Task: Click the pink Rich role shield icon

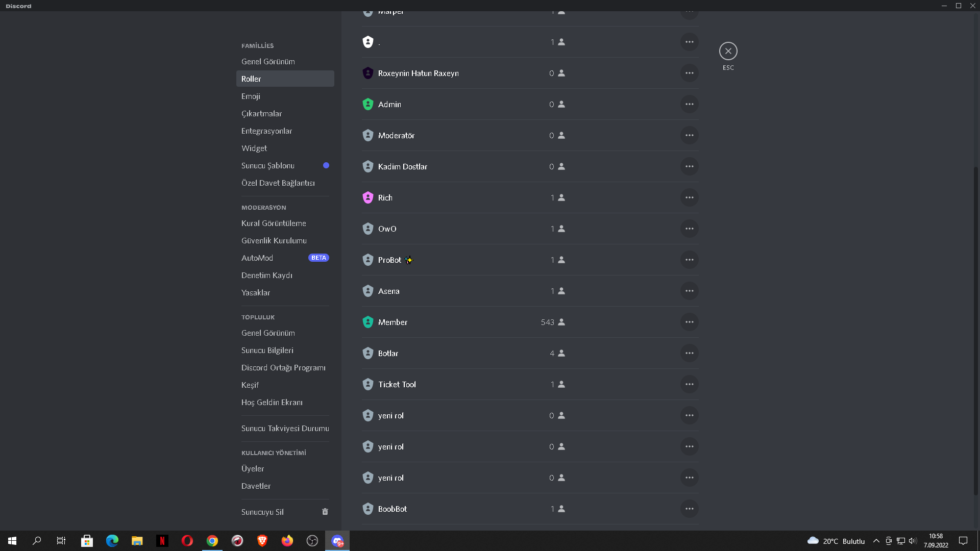Action: (x=368, y=197)
